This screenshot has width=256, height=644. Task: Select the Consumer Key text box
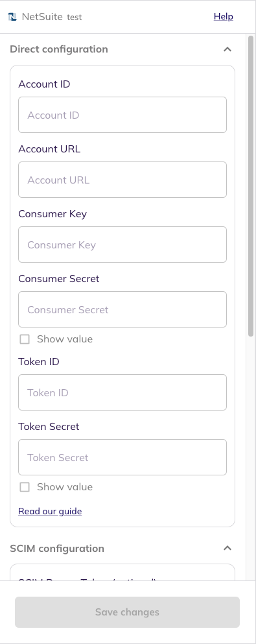(122, 244)
